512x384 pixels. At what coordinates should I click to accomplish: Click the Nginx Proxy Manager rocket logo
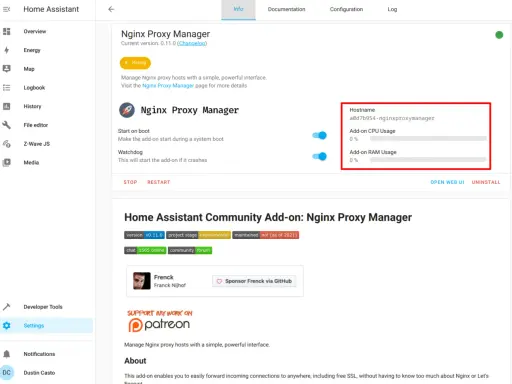coord(127,110)
